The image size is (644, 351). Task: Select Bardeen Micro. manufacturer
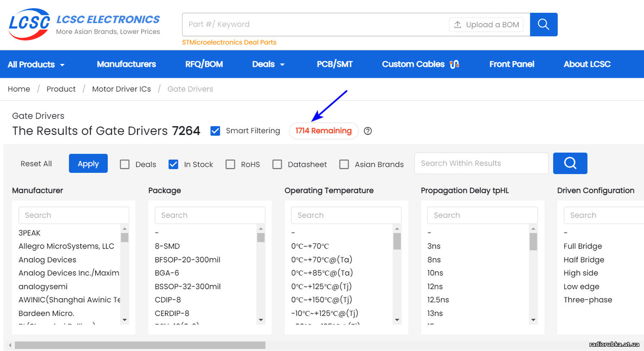[46, 313]
